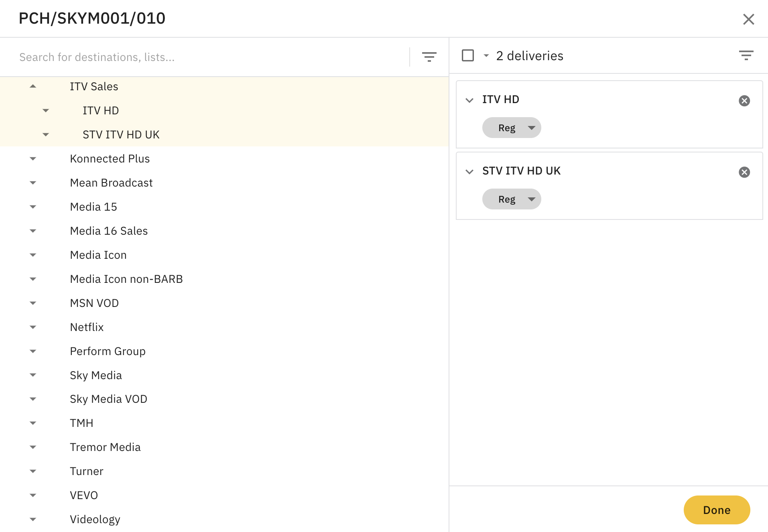Collapse the STV ITV HD UK delivery card
768x532 pixels.
point(469,171)
